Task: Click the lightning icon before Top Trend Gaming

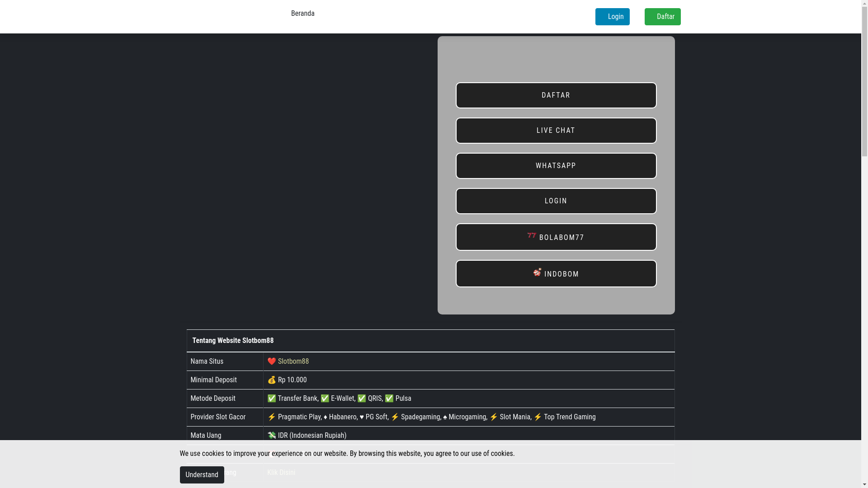Action: pyautogui.click(x=538, y=417)
